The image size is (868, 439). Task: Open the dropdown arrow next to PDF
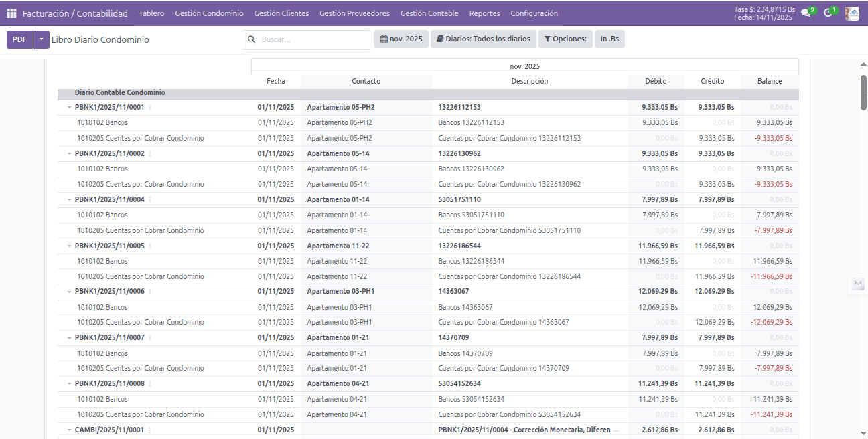point(42,39)
